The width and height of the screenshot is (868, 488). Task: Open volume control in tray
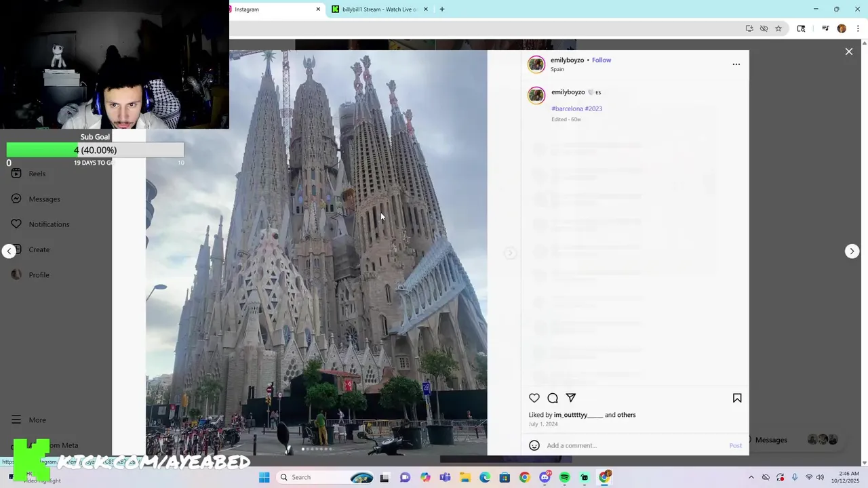click(x=820, y=477)
